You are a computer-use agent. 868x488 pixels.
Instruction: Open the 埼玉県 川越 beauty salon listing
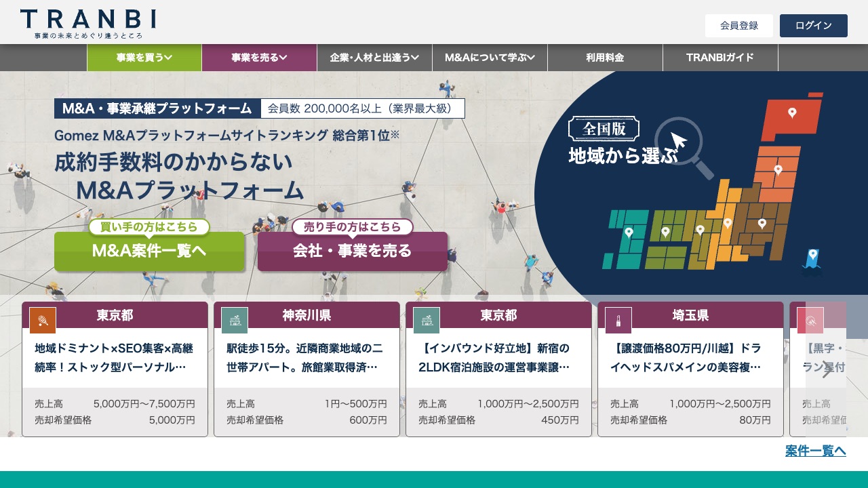pyautogui.click(x=690, y=369)
